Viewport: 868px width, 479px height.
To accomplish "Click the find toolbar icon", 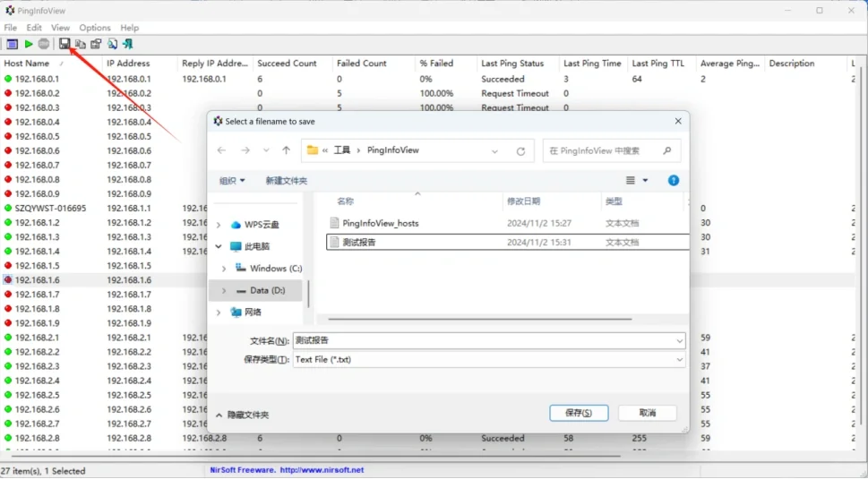I will (112, 44).
